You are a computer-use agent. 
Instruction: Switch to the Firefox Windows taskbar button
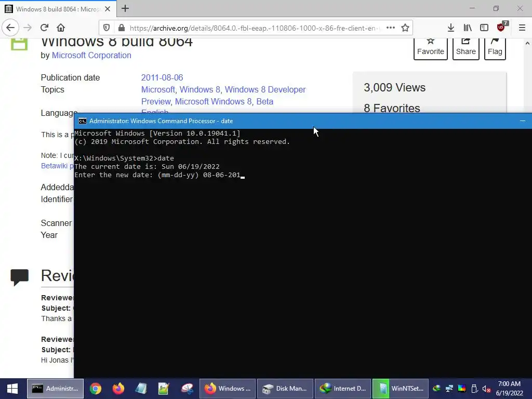pyautogui.click(x=228, y=389)
